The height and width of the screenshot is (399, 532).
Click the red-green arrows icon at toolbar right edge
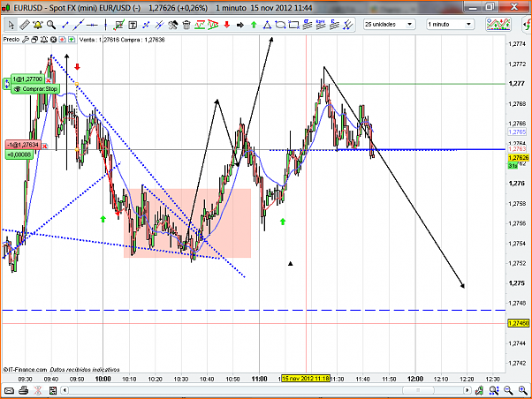[527, 25]
